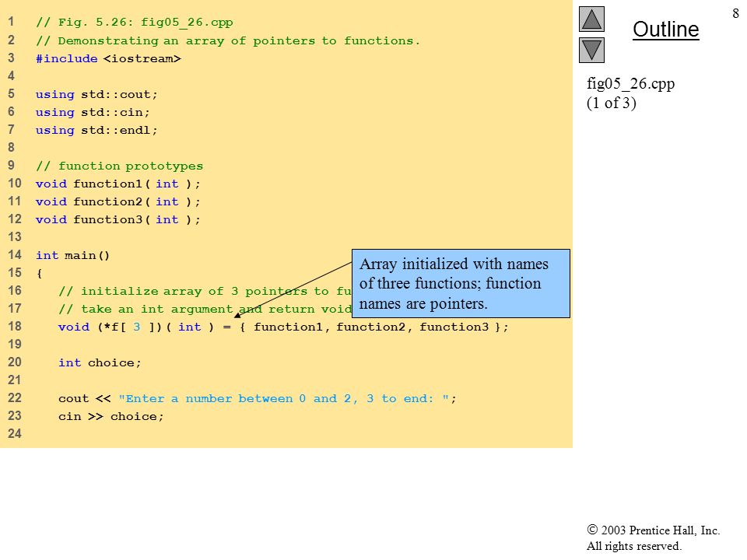747x560 pixels.
Task: Select the 'Demonstrating an array of pointers' comment
Action: tap(228, 41)
